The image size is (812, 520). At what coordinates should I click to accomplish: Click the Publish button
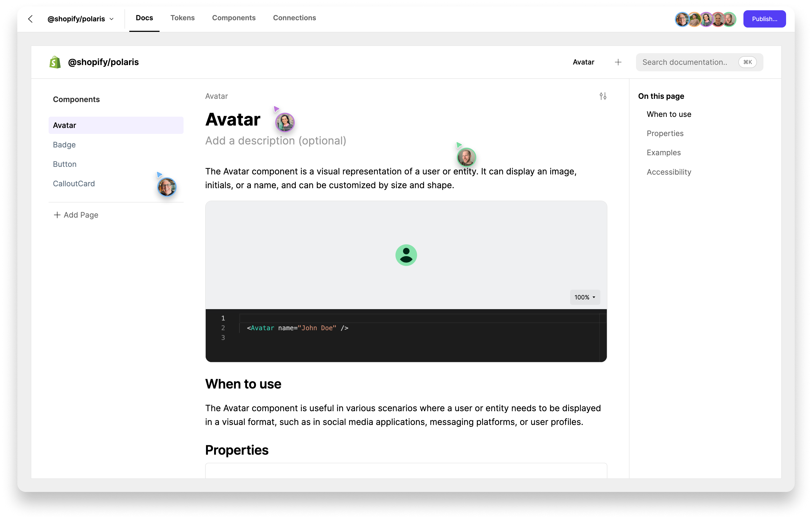(764, 19)
